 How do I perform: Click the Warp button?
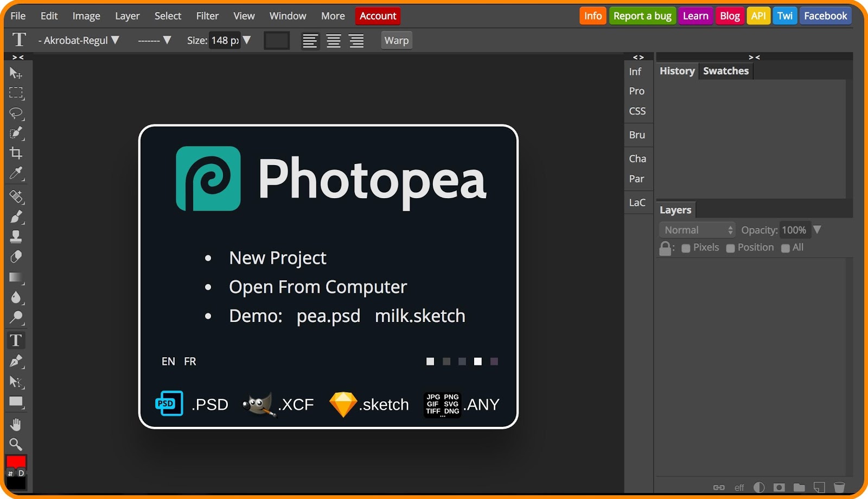[x=397, y=40]
